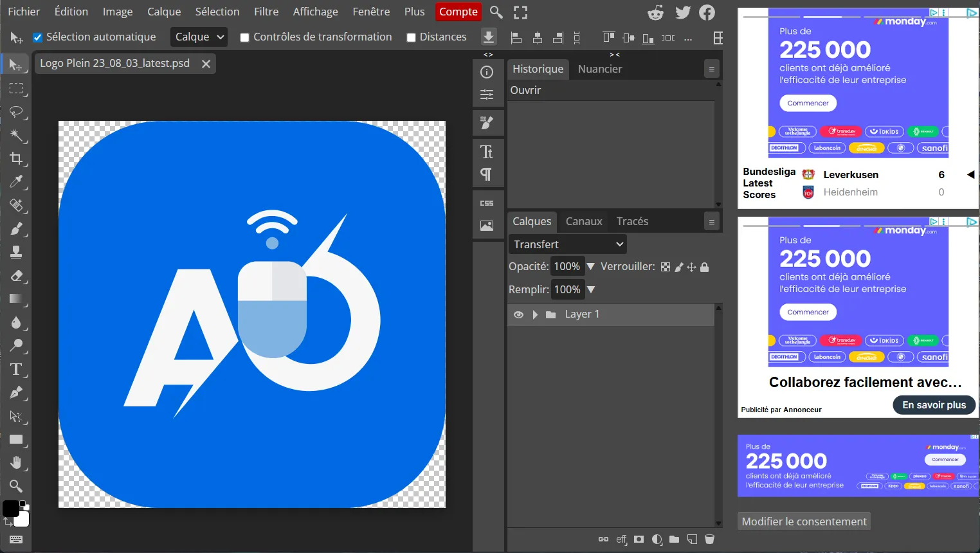Activate the Clone Stamp tool
This screenshot has width=980, height=553.
(x=16, y=251)
